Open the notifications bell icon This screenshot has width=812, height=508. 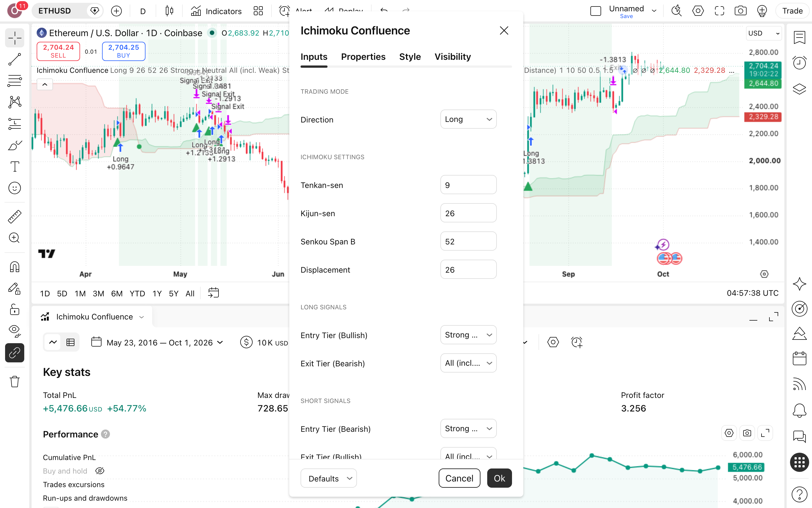(x=799, y=411)
